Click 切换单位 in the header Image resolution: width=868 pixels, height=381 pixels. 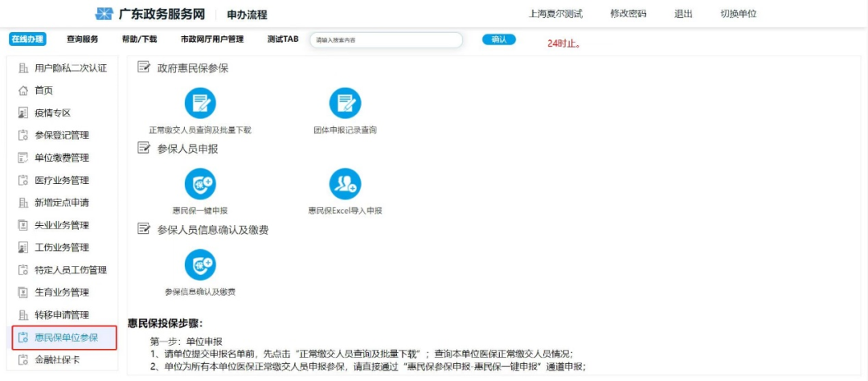[738, 14]
